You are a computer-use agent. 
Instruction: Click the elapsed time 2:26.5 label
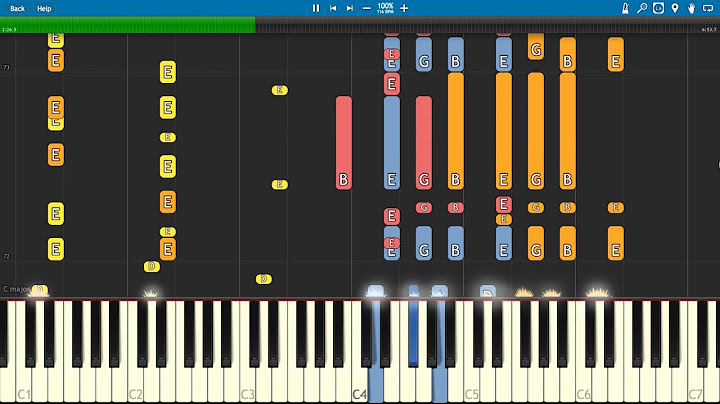[9, 30]
